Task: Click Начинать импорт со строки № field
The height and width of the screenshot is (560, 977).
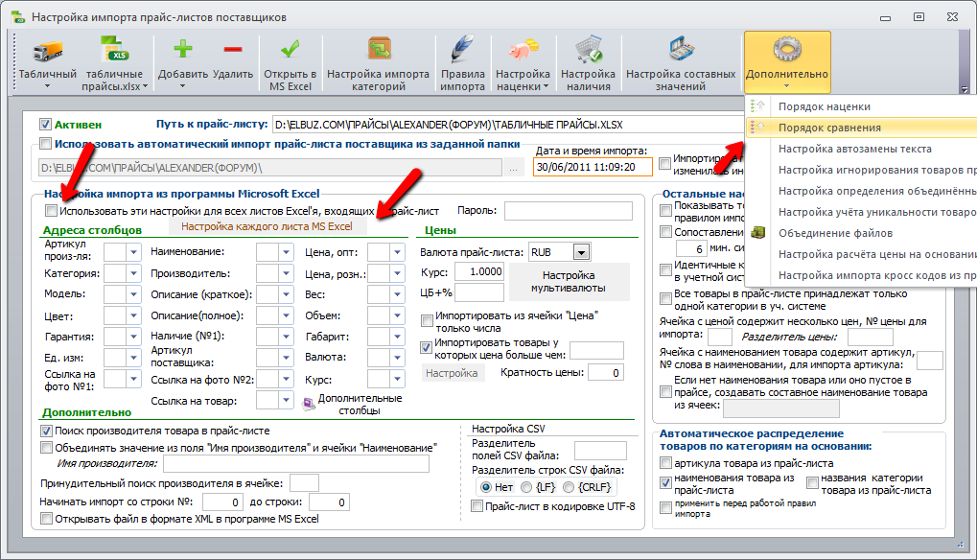Action: 222,502
